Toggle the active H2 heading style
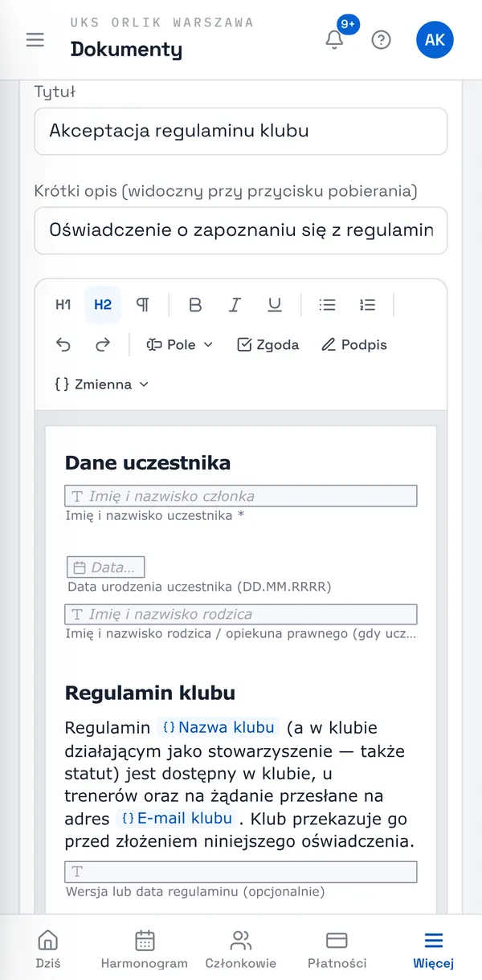 point(103,305)
